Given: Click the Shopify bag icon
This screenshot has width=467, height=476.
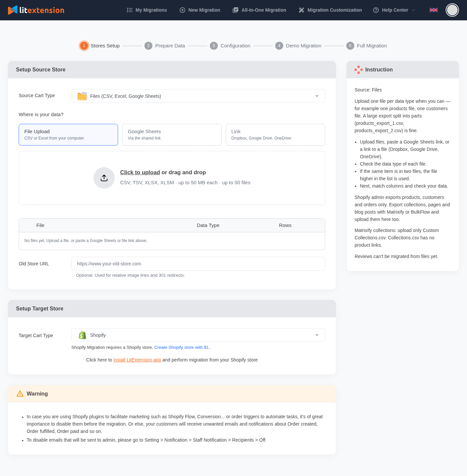Looking at the screenshot, I should pos(82,335).
